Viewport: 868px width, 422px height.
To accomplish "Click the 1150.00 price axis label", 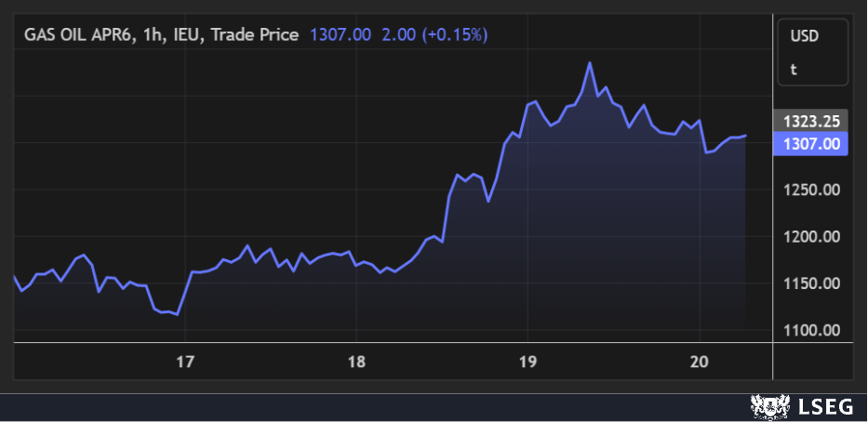I will [x=811, y=284].
